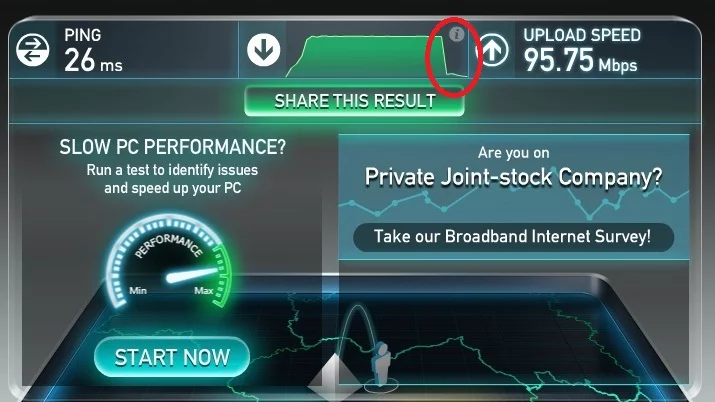715x402 pixels.
Task: Click the Ping label
Action: (83, 35)
